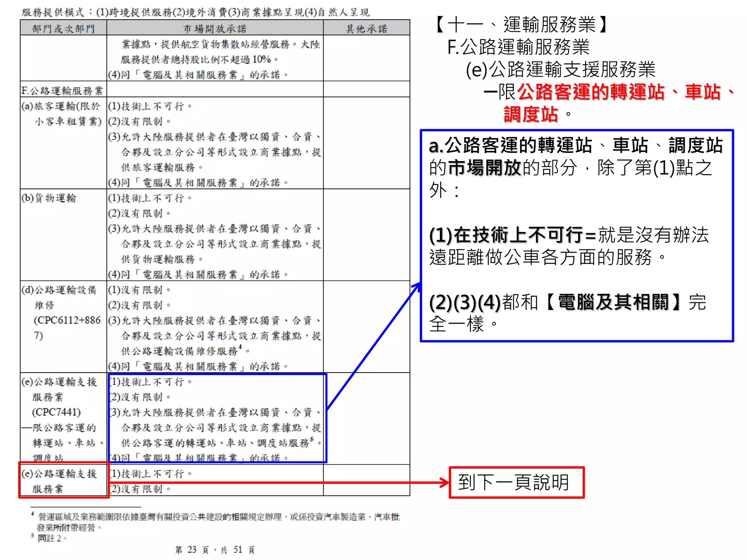The image size is (747, 560).
Task: Click the 部門或次部門 column header
Action: 63,28
